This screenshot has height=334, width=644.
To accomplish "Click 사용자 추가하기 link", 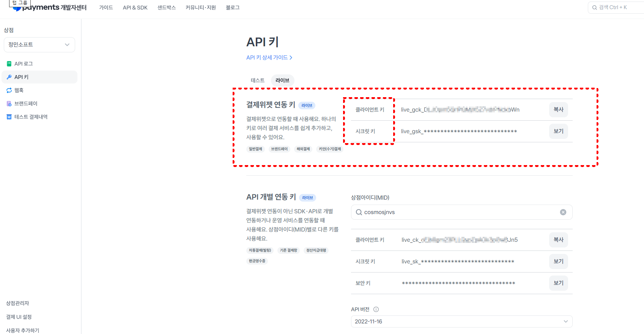I will [x=23, y=331].
